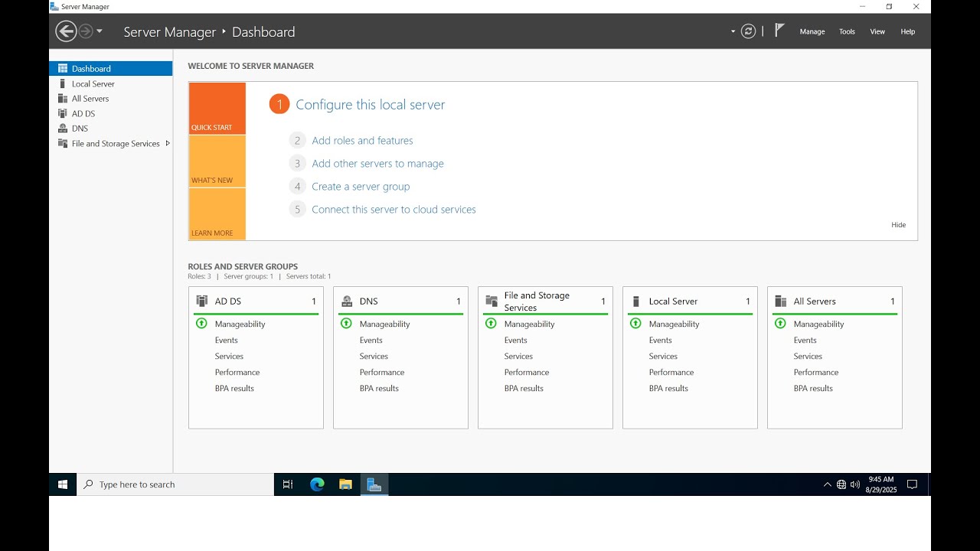Open Events in the All Servers tile
Image resolution: width=980 pixels, height=551 pixels.
coord(805,341)
